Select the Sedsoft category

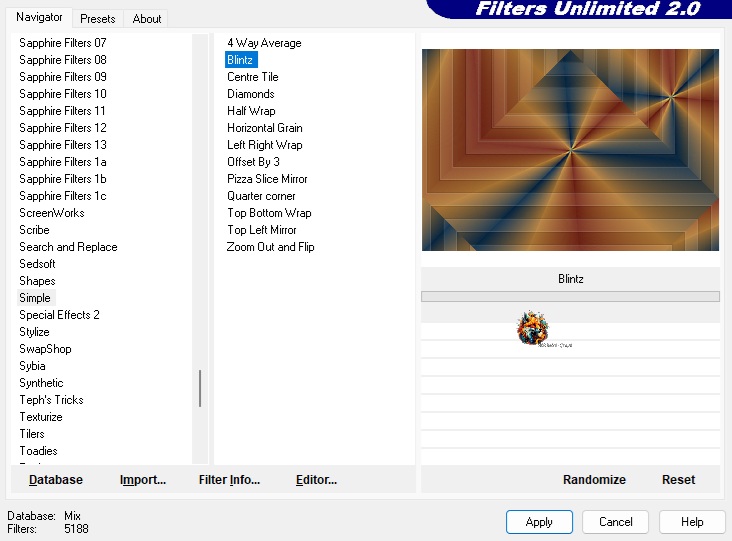pyautogui.click(x=37, y=264)
